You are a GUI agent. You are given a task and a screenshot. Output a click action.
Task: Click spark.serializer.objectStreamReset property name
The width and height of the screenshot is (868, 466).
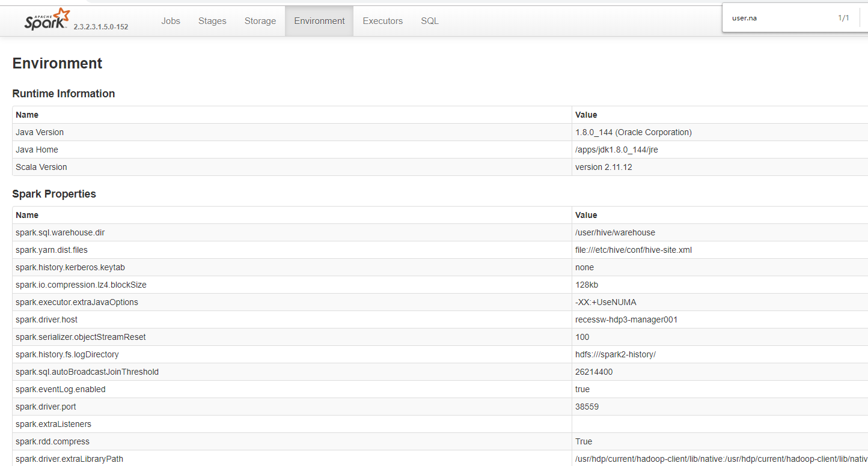[x=81, y=337]
